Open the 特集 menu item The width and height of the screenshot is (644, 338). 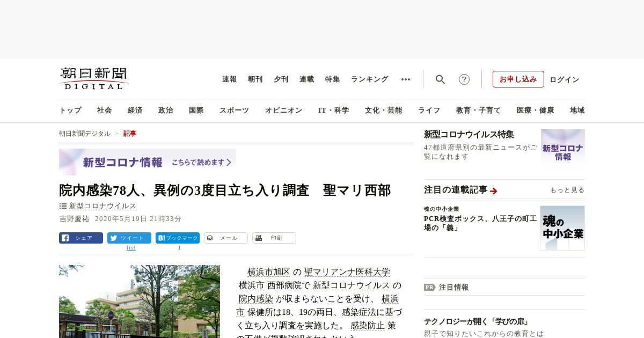(x=333, y=79)
